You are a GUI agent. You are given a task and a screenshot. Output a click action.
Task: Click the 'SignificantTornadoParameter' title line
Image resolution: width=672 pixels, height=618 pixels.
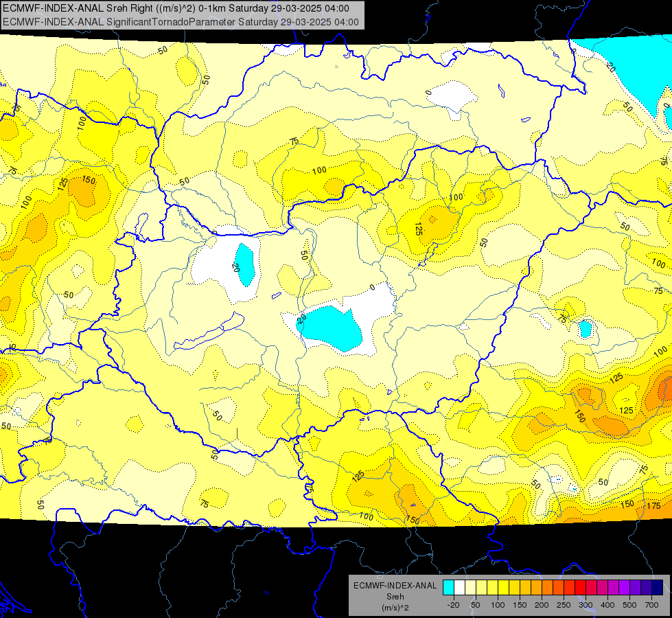pyautogui.click(x=181, y=22)
